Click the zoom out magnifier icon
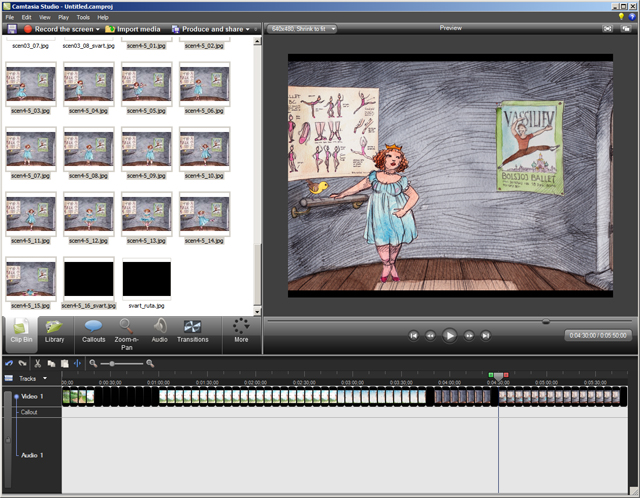The height and width of the screenshot is (498, 640). point(93,363)
